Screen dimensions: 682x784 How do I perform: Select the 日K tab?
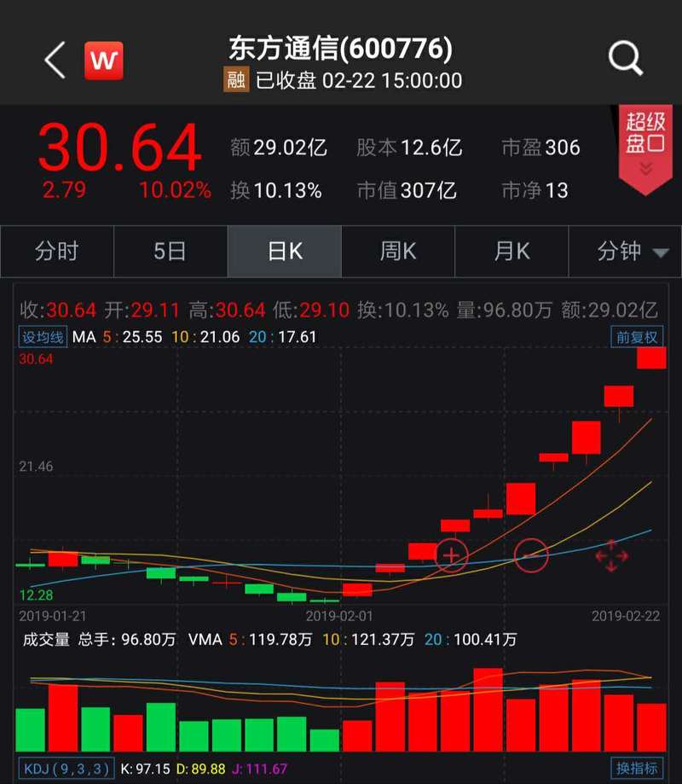(285, 251)
